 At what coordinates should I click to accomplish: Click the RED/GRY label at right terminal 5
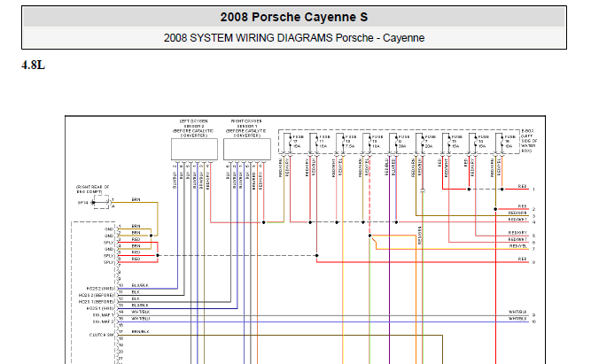(517, 233)
